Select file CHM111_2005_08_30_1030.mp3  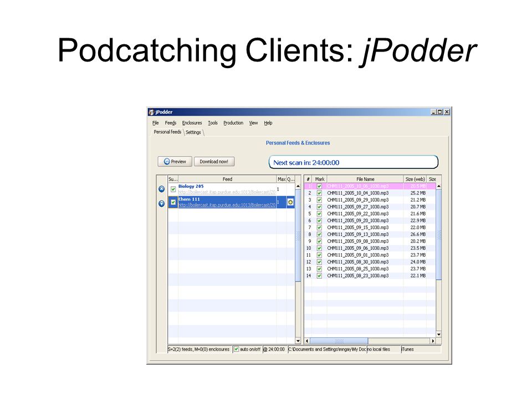tap(357, 262)
